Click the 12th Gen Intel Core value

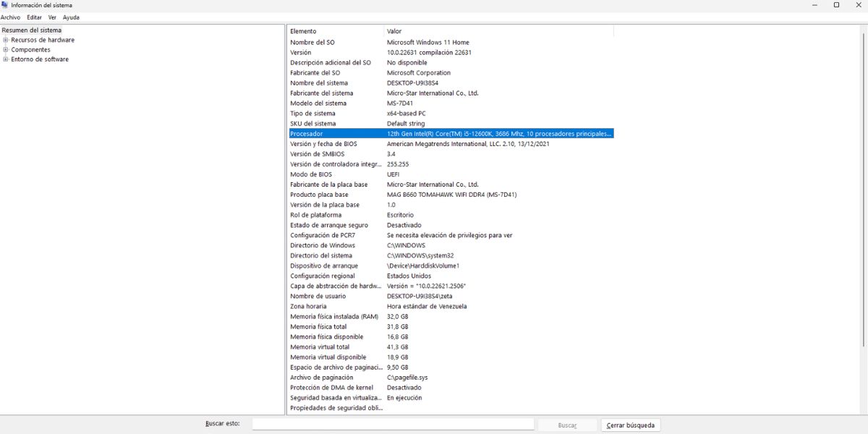click(499, 133)
